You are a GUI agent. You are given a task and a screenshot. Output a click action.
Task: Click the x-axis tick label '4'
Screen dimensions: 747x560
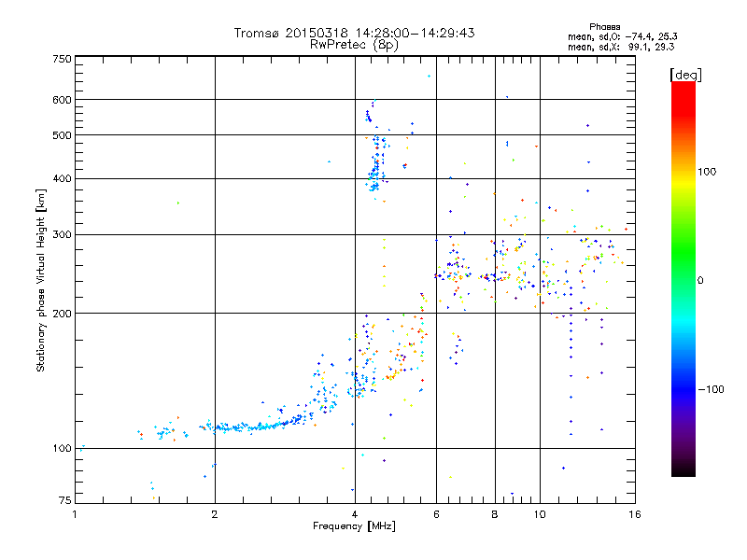pos(355,514)
